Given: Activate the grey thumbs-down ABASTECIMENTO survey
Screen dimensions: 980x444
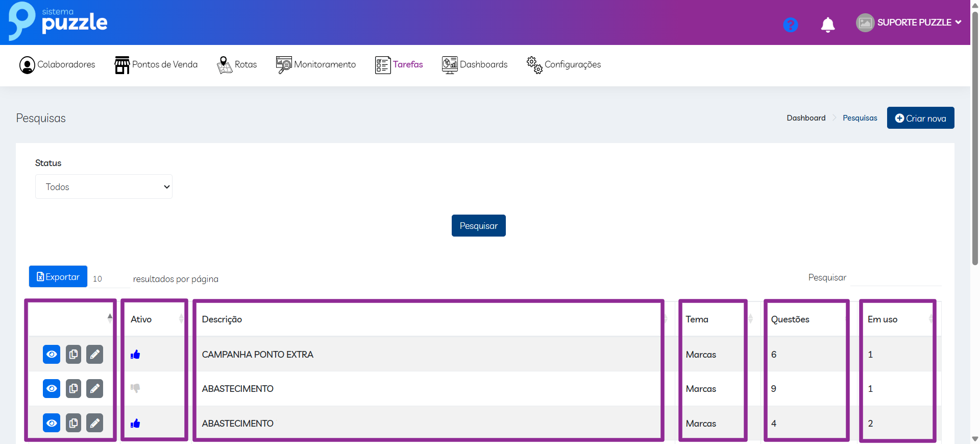Looking at the screenshot, I should [x=135, y=388].
